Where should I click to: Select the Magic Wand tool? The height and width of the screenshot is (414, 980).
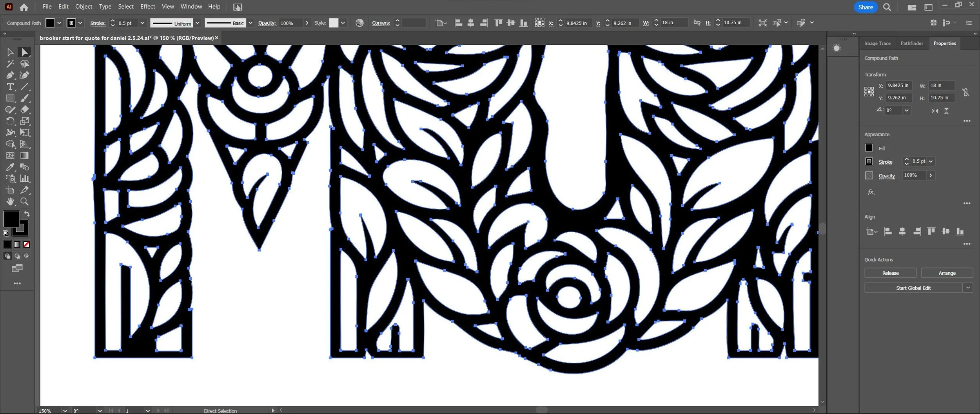pos(10,64)
